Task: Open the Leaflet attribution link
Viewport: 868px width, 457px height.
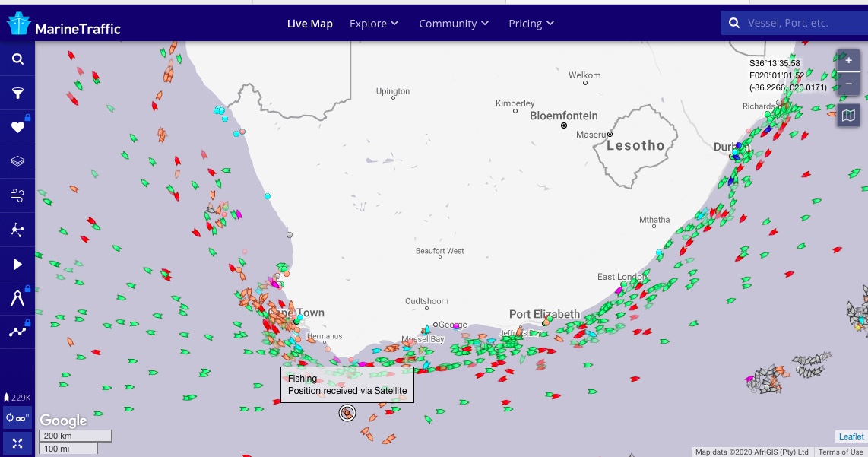Action: pos(851,436)
